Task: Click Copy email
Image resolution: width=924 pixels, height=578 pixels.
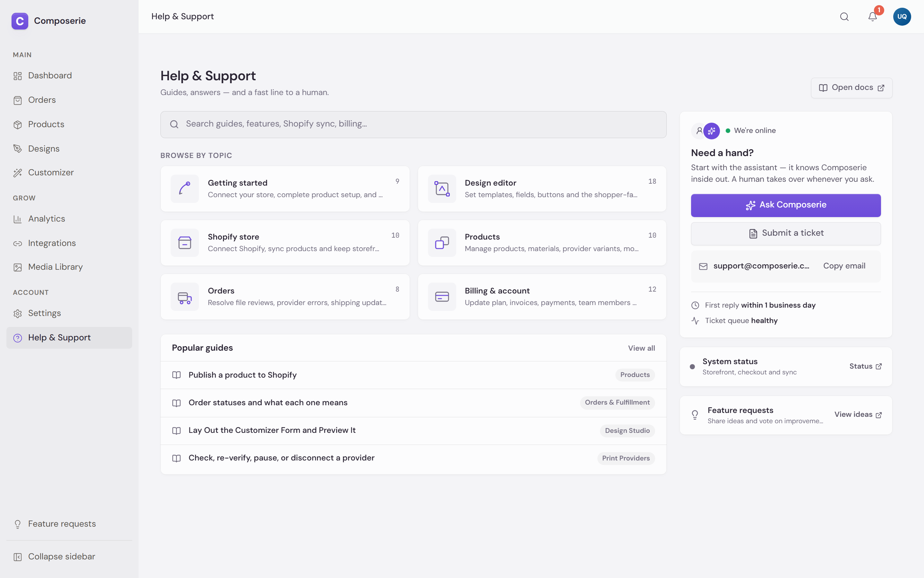Action: (844, 266)
